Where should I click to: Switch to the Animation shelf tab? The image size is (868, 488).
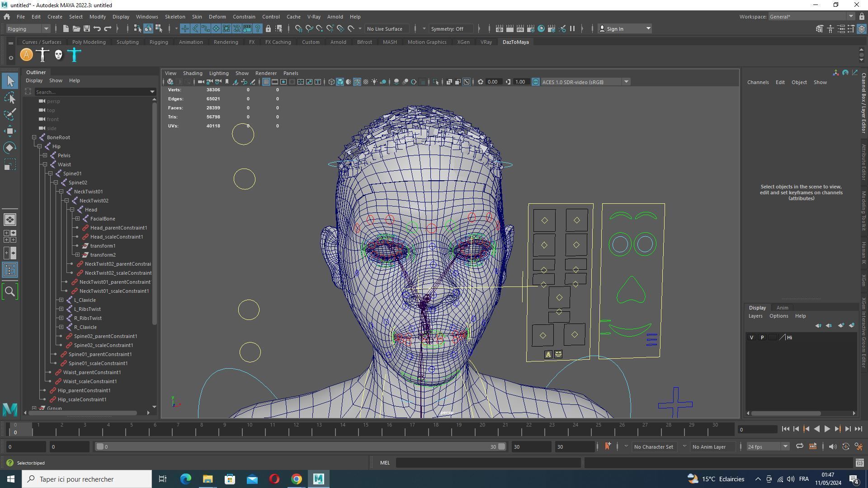coord(190,42)
